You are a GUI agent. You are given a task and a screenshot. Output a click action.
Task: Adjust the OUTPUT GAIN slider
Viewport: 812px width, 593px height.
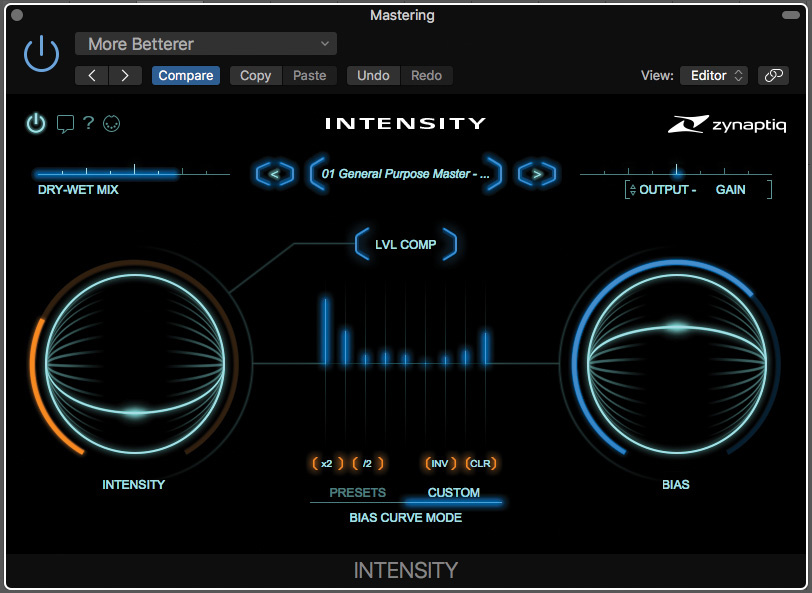676,172
